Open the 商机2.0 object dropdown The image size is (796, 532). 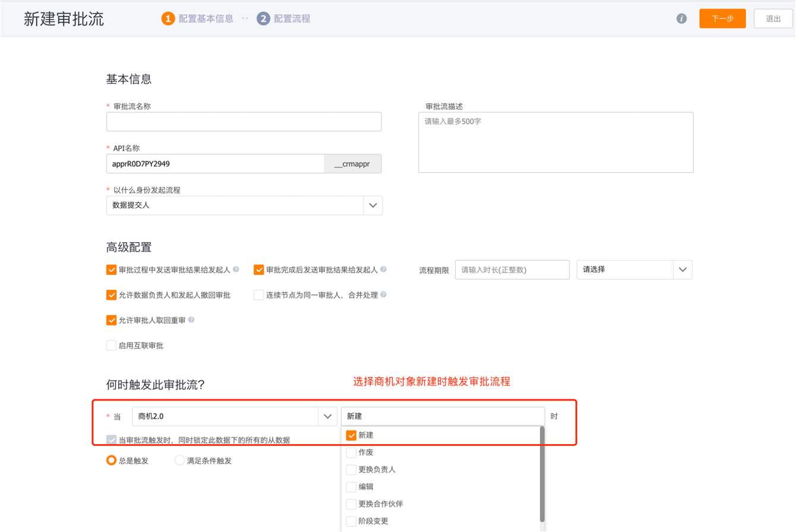pos(327,416)
